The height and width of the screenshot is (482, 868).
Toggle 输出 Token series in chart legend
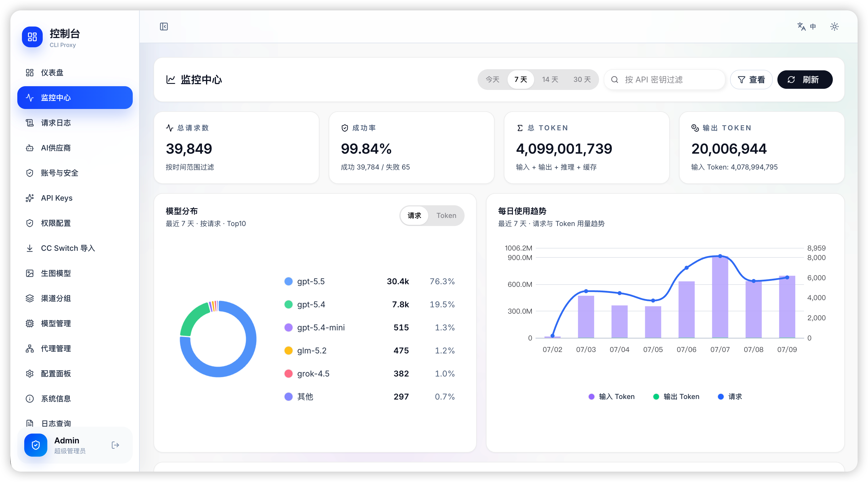pyautogui.click(x=676, y=397)
